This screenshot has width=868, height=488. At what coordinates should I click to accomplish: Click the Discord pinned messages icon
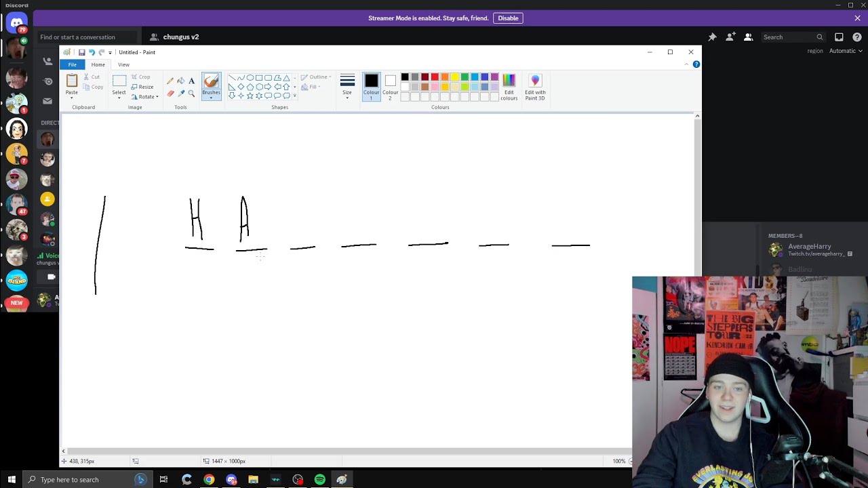tap(712, 37)
